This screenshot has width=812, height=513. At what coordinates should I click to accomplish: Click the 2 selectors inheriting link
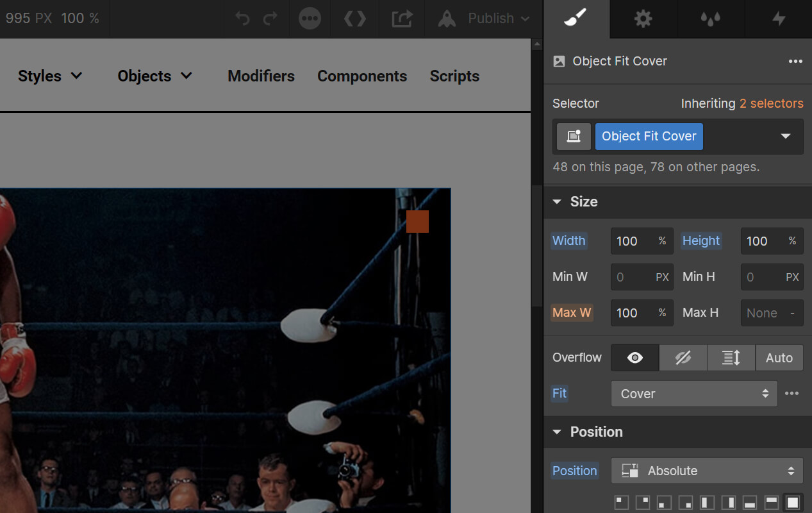(x=771, y=103)
